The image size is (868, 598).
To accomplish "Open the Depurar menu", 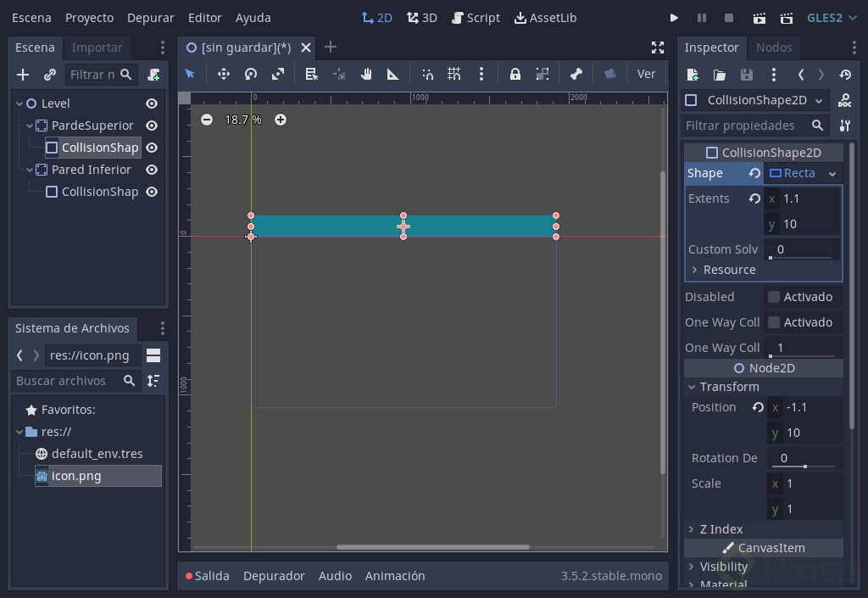I will (x=150, y=18).
